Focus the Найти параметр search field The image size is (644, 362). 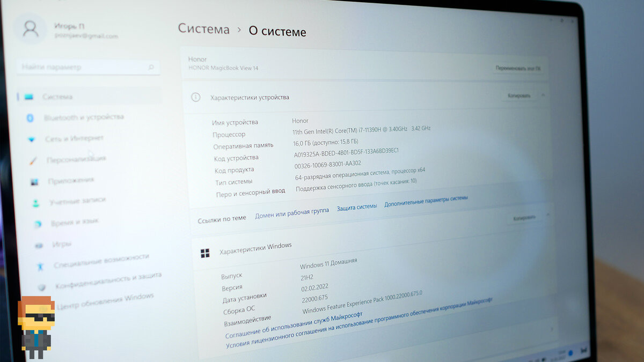[x=88, y=68]
